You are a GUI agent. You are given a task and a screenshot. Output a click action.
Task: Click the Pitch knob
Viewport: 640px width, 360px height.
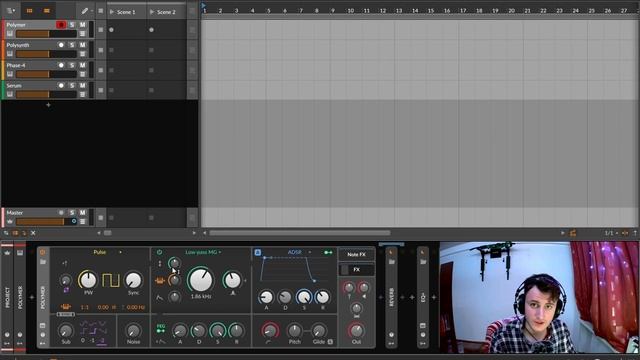[x=294, y=331]
